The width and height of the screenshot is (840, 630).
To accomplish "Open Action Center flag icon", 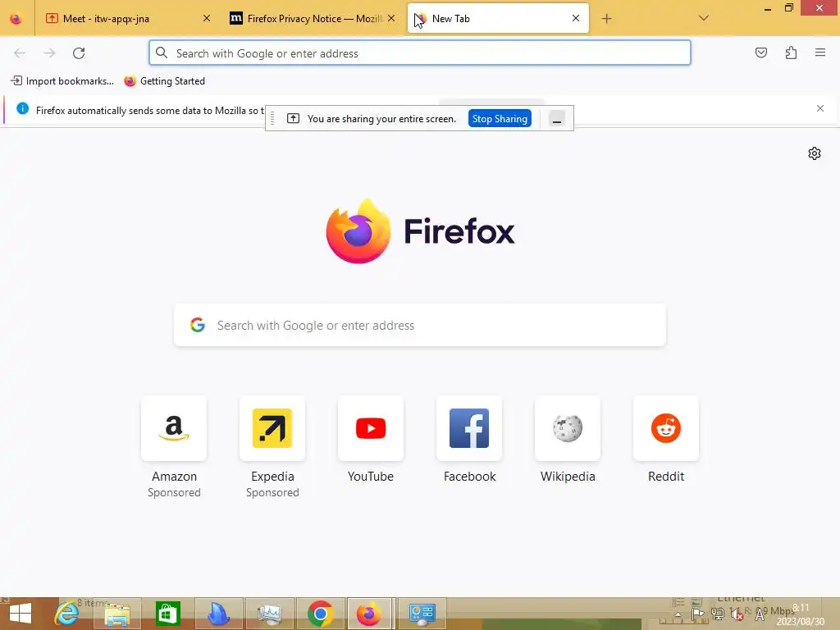I will point(697,614).
